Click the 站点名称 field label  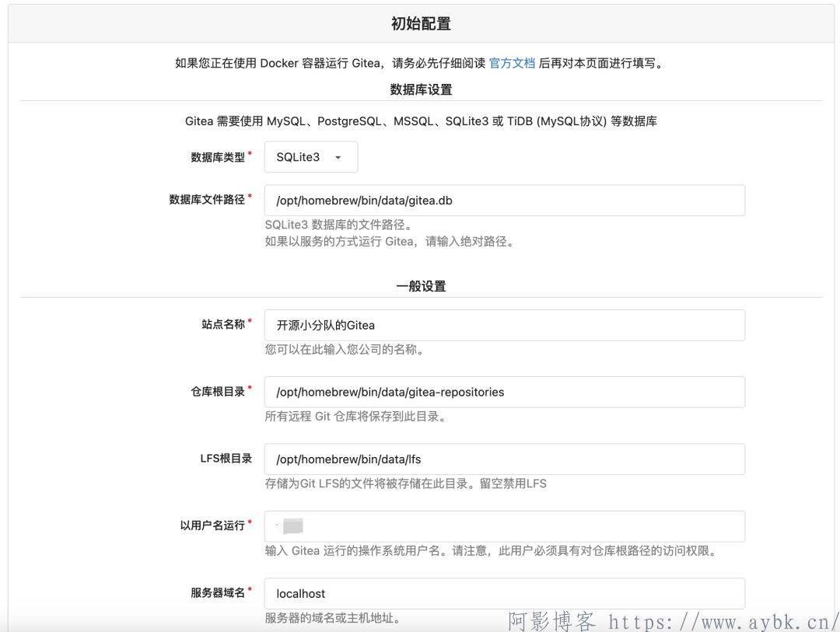223,325
